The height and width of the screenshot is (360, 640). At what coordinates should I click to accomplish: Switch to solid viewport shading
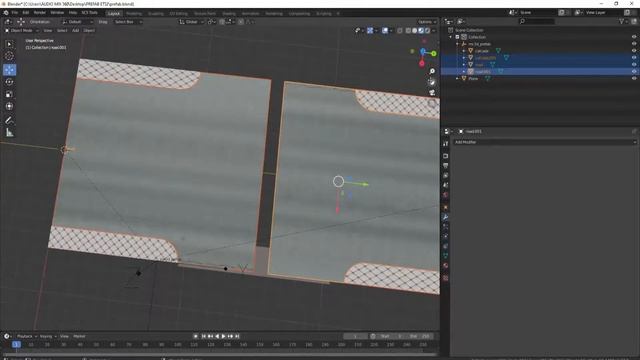click(415, 31)
